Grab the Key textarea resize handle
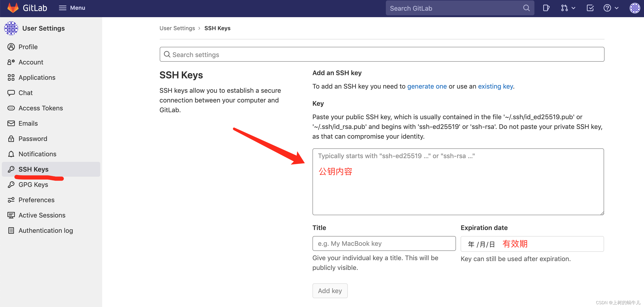Viewport: 644px width, 307px height. [x=602, y=213]
